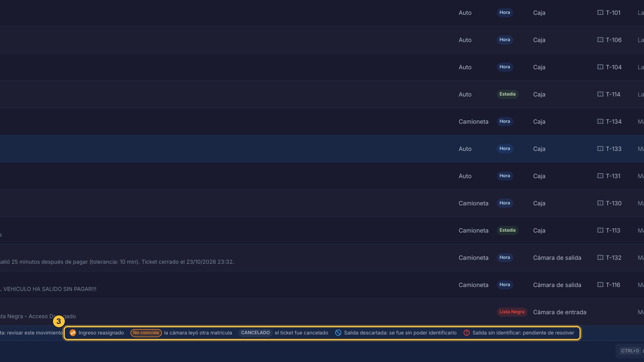Click 'Auto' in the T-131 row
This screenshot has height=362, width=644.
[x=465, y=176]
